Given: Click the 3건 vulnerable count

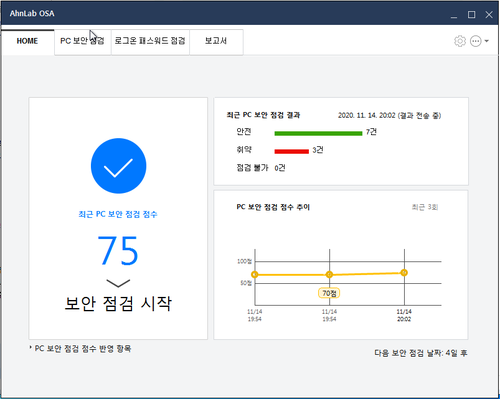Looking at the screenshot, I should (x=318, y=150).
